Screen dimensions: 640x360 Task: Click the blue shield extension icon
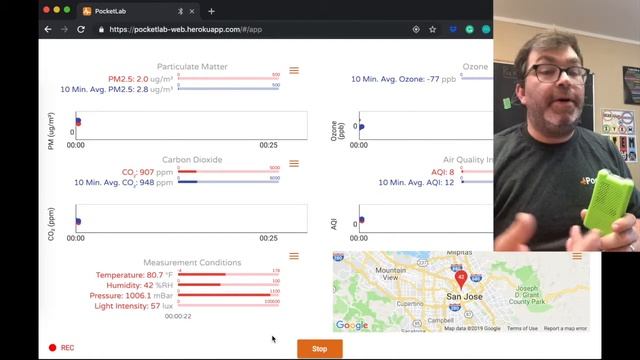pos(453,29)
